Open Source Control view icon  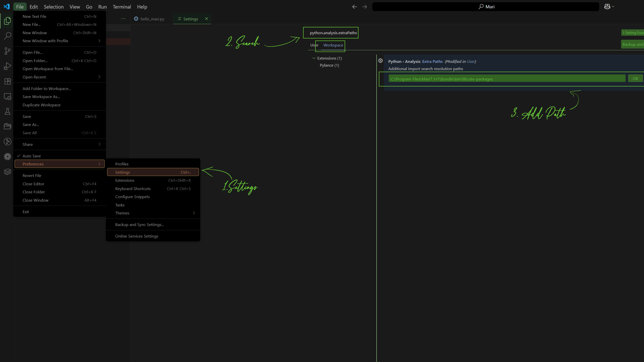point(7,51)
